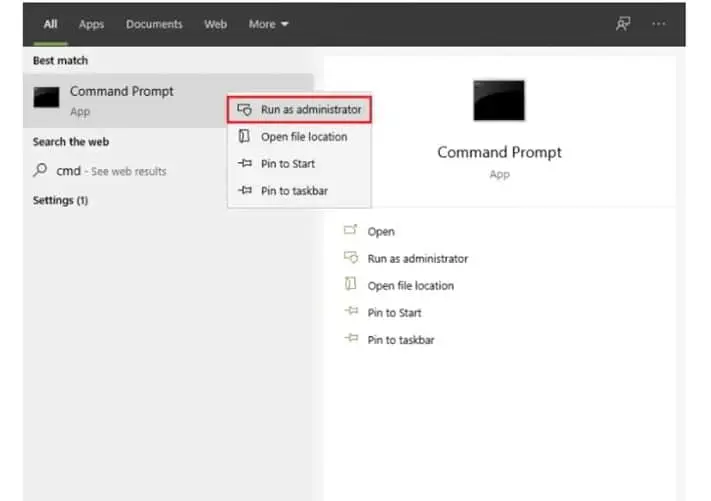Switch to the Apps search tab
This screenshot has width=711, height=501.
coord(91,24)
